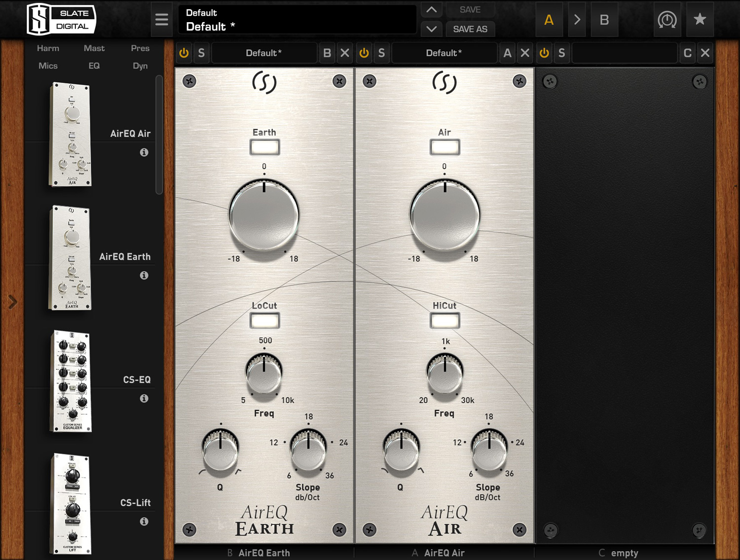The height and width of the screenshot is (560, 740).
Task: Open favorites with the star icon
Action: click(x=700, y=19)
